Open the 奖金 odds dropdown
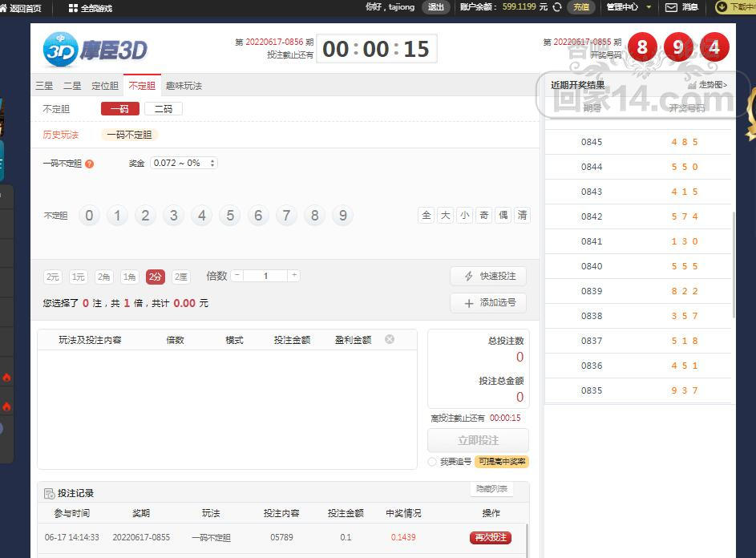The width and height of the screenshot is (756, 558). tap(184, 164)
